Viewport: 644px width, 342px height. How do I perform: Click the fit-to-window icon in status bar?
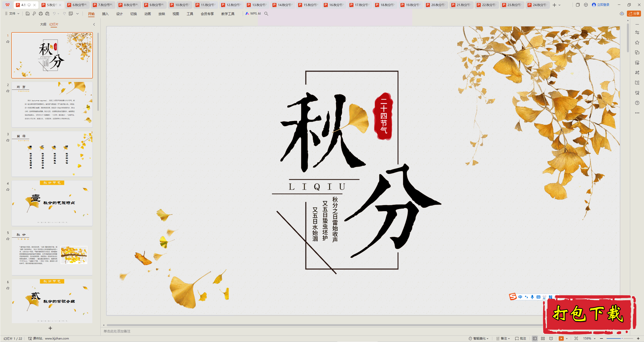(x=576, y=338)
